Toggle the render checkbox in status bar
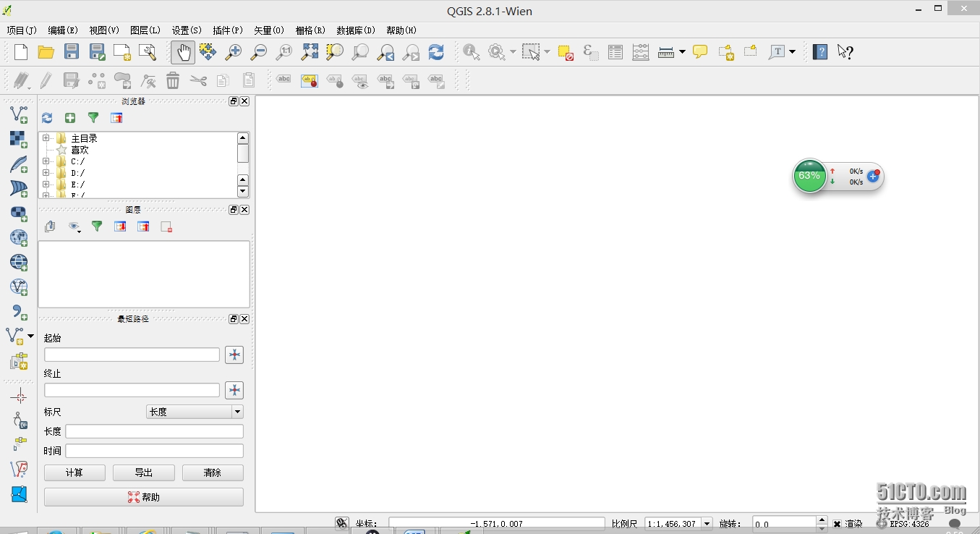 click(837, 524)
